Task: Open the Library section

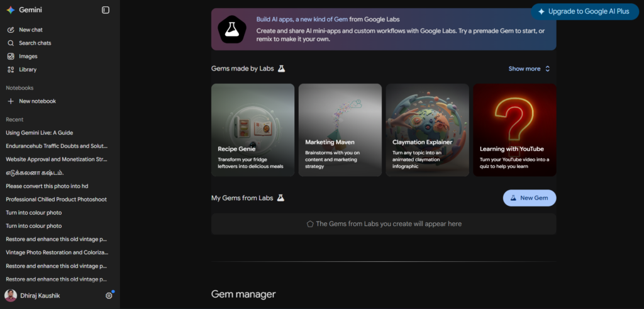Action: [60, 69]
